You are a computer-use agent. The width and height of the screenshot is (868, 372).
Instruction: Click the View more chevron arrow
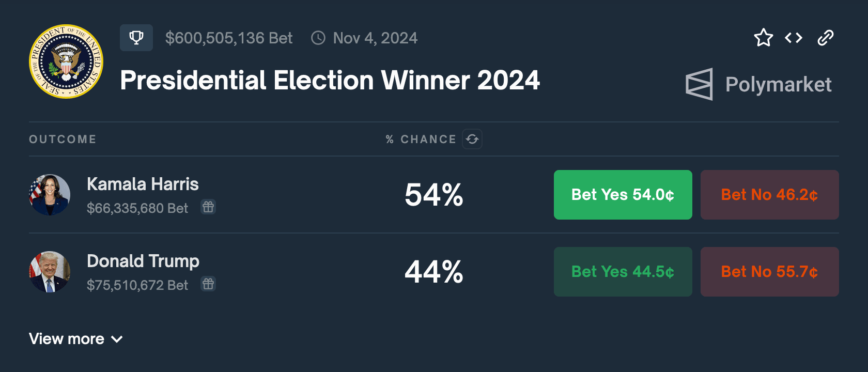click(x=117, y=339)
